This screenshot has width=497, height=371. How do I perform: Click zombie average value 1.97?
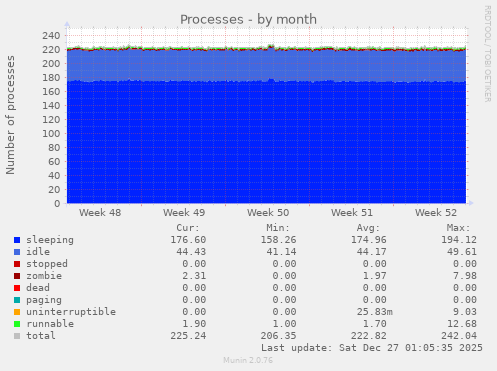375,276
